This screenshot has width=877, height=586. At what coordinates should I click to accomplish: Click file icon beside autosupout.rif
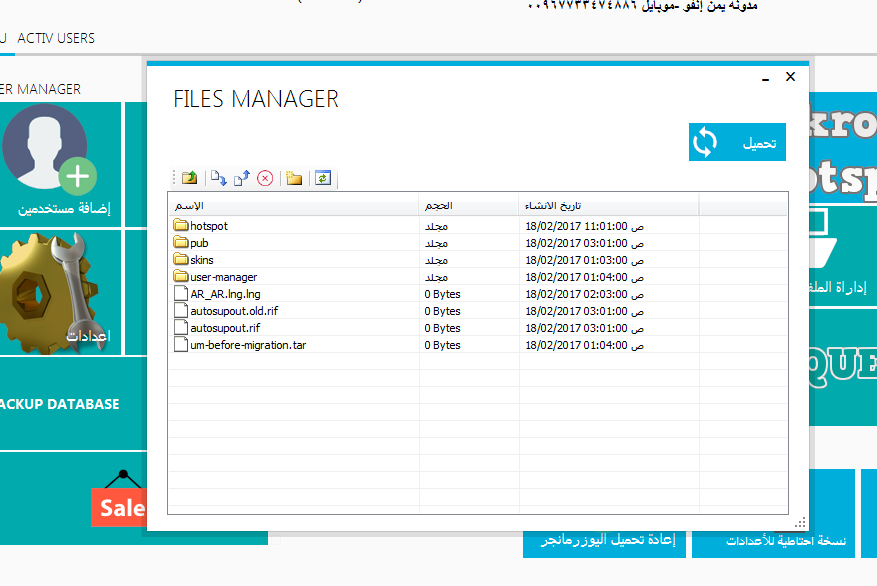[181, 328]
